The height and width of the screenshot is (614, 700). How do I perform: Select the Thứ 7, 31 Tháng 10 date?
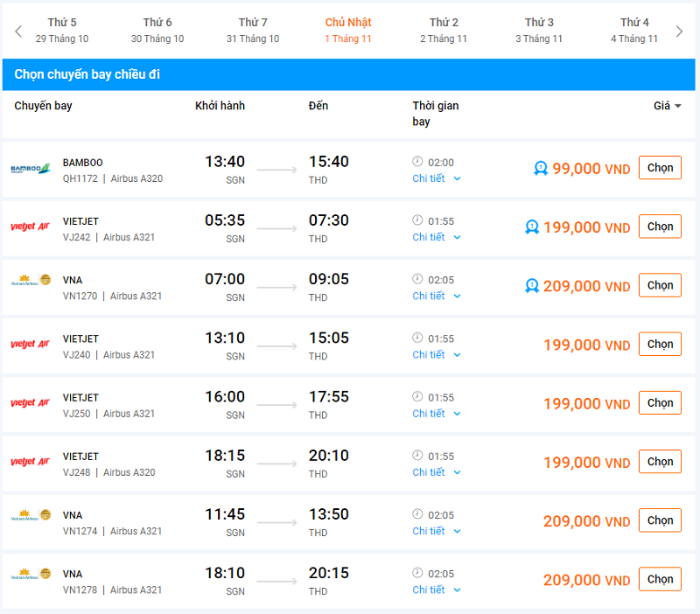tap(253, 31)
